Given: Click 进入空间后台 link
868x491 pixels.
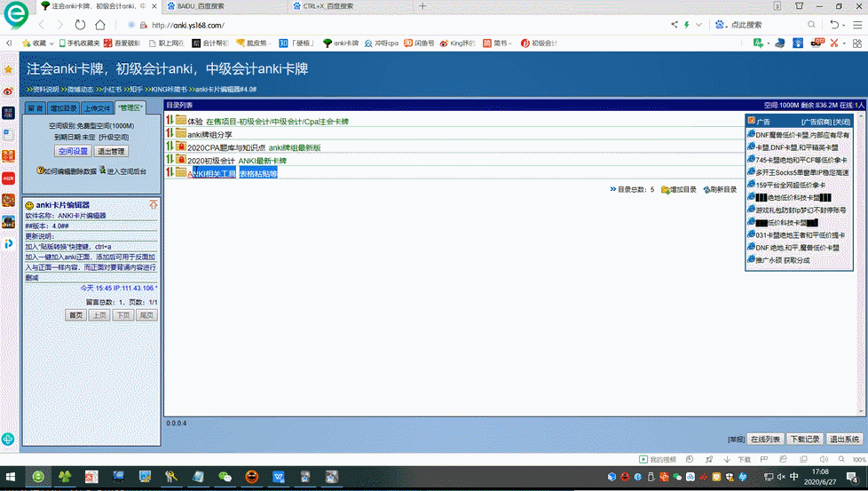Looking at the screenshot, I should click(x=122, y=171).
